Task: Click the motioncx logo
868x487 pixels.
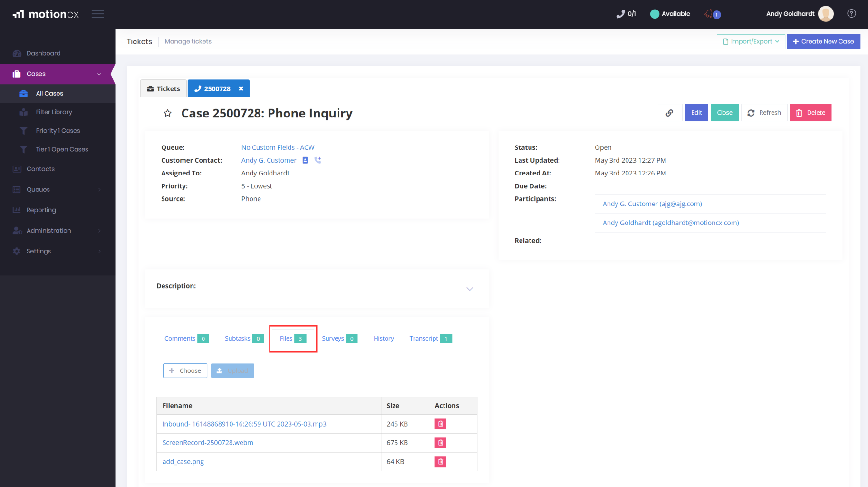Action: [x=46, y=14]
